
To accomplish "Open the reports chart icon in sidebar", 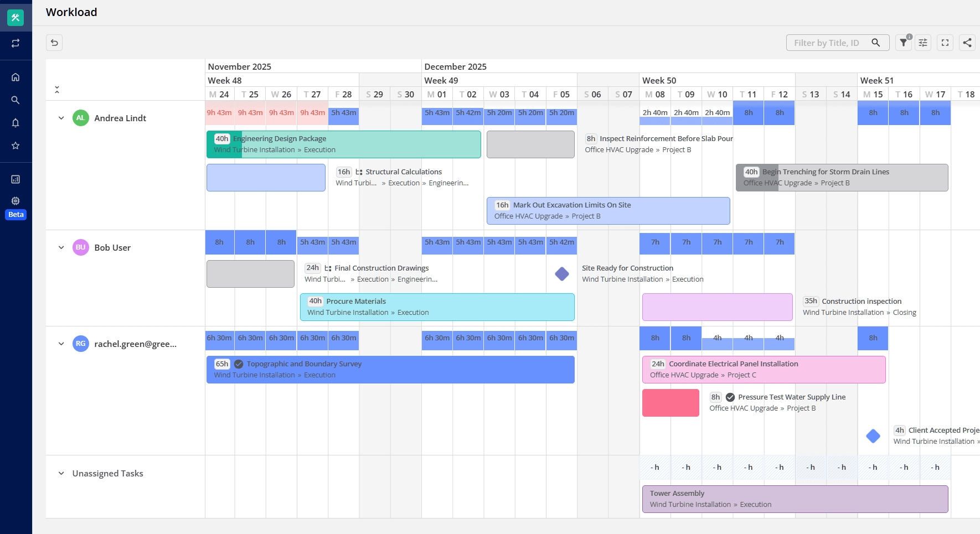I will click(16, 179).
